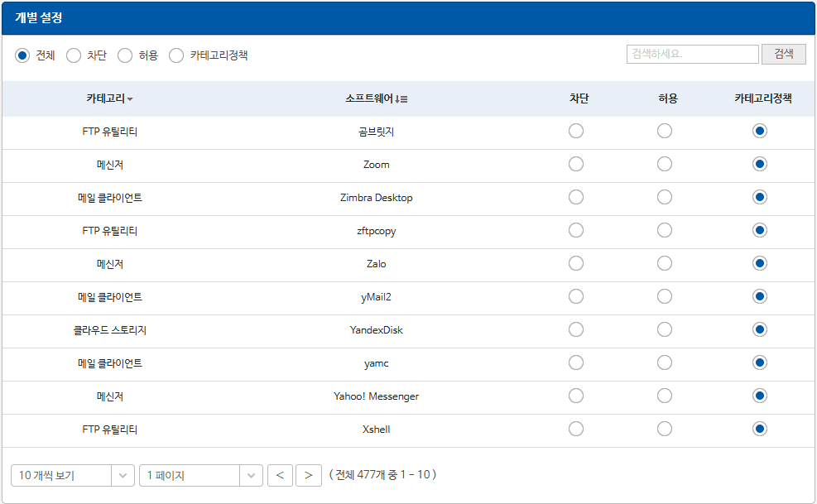This screenshot has width=817, height=504.
Task: Open the 1 페이지 page dropdown
Action: (x=201, y=475)
